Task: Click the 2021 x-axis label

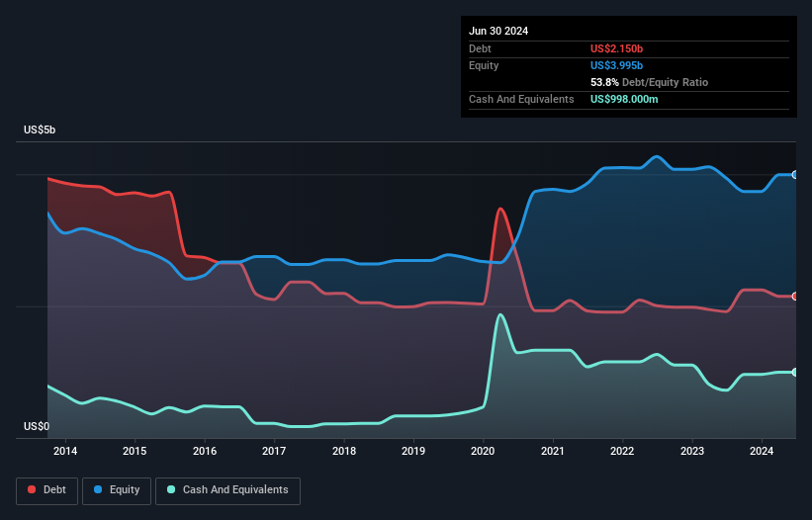Action: pyautogui.click(x=553, y=451)
